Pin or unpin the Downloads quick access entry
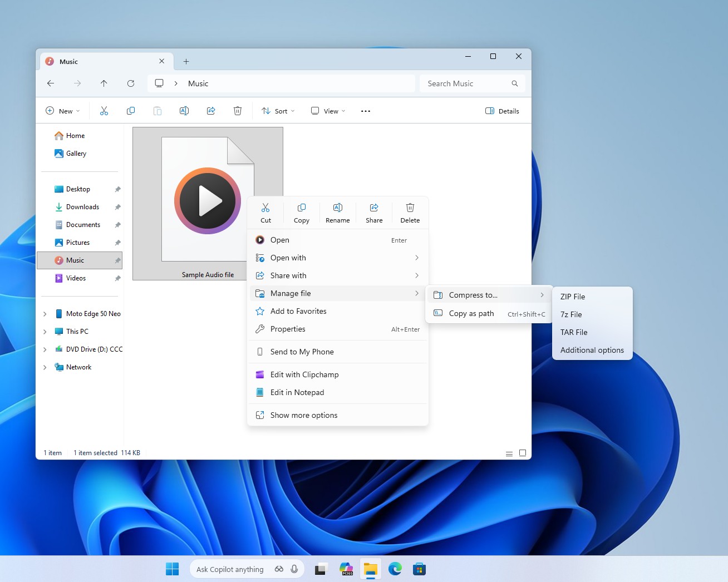This screenshot has height=582, width=728. tap(117, 206)
